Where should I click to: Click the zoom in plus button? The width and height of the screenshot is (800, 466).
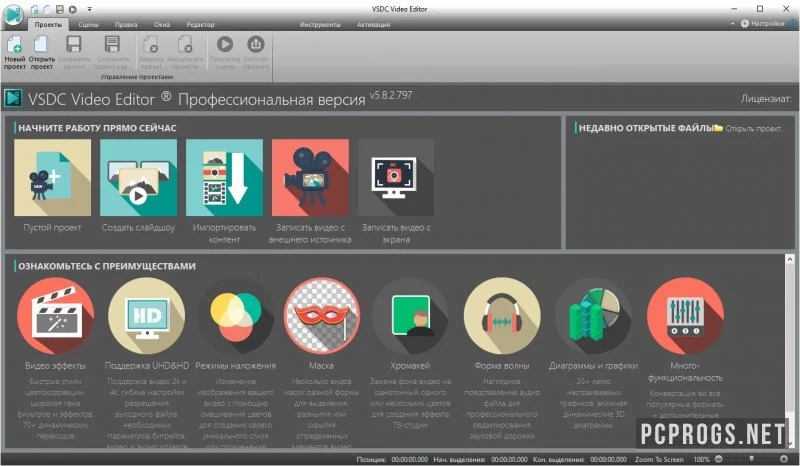(784, 459)
